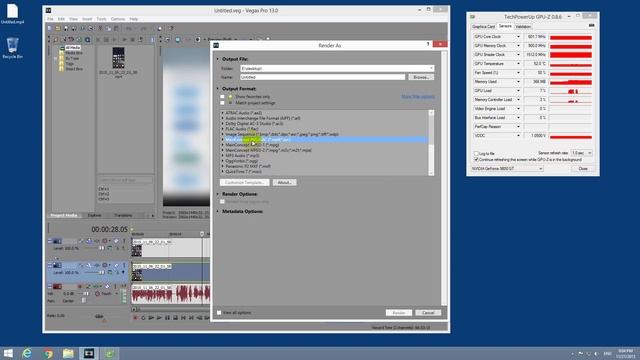
Task: Click the video track Level slider on first track
Action: pyautogui.click(x=95, y=248)
